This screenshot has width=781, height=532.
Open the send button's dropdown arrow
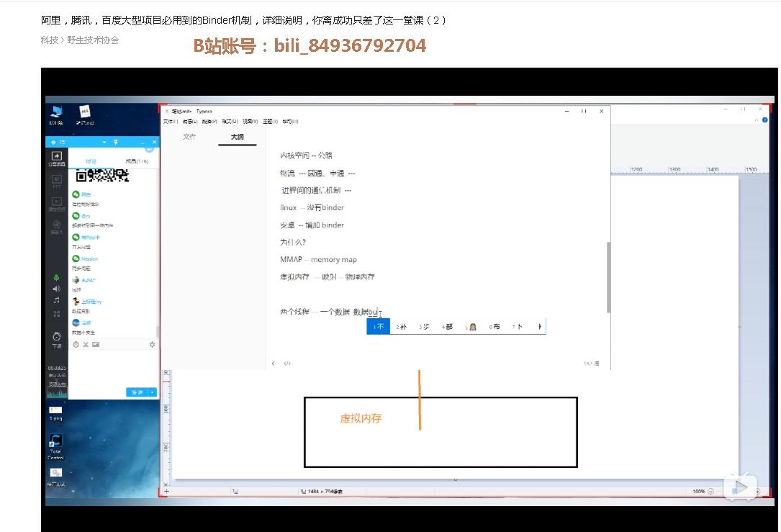pyautogui.click(x=153, y=393)
